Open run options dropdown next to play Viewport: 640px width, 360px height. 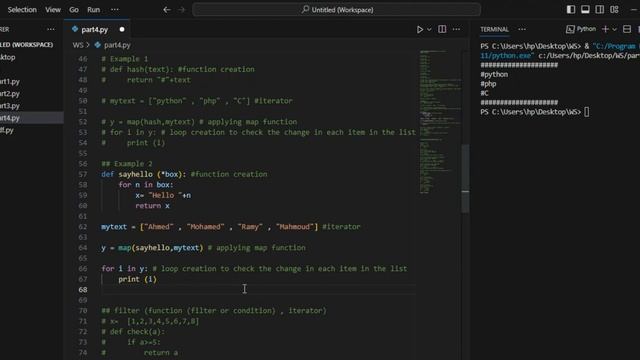click(x=429, y=29)
